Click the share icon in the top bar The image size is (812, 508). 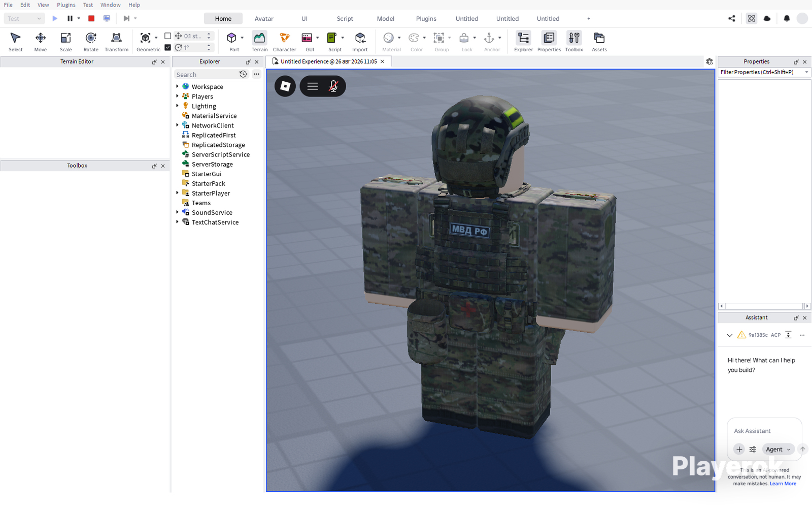coord(732,18)
